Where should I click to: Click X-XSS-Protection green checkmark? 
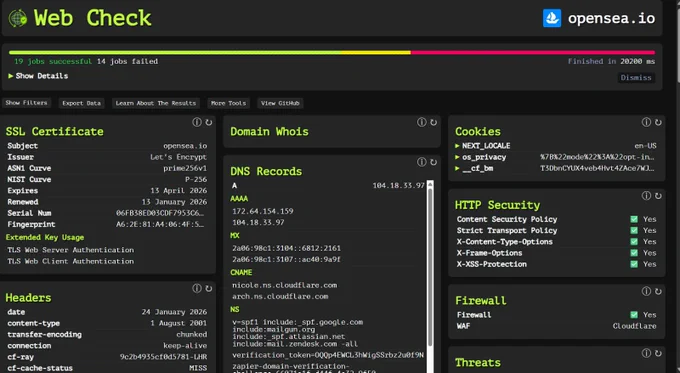pos(634,265)
